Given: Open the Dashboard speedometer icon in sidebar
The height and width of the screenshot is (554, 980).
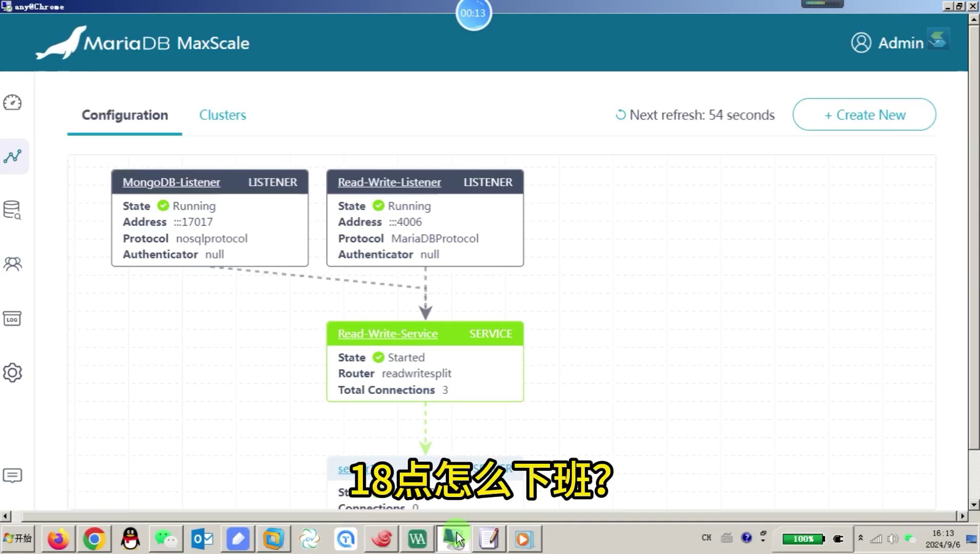Looking at the screenshot, I should coord(13,103).
